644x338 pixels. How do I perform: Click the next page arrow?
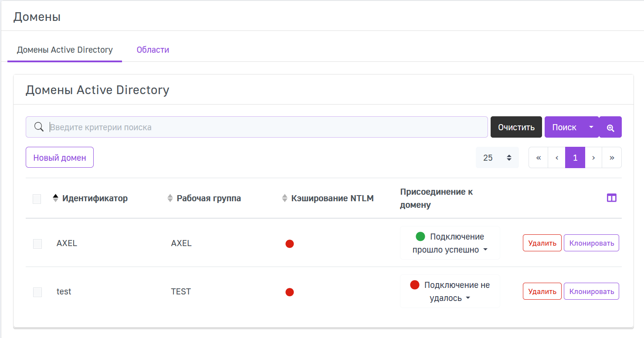593,158
